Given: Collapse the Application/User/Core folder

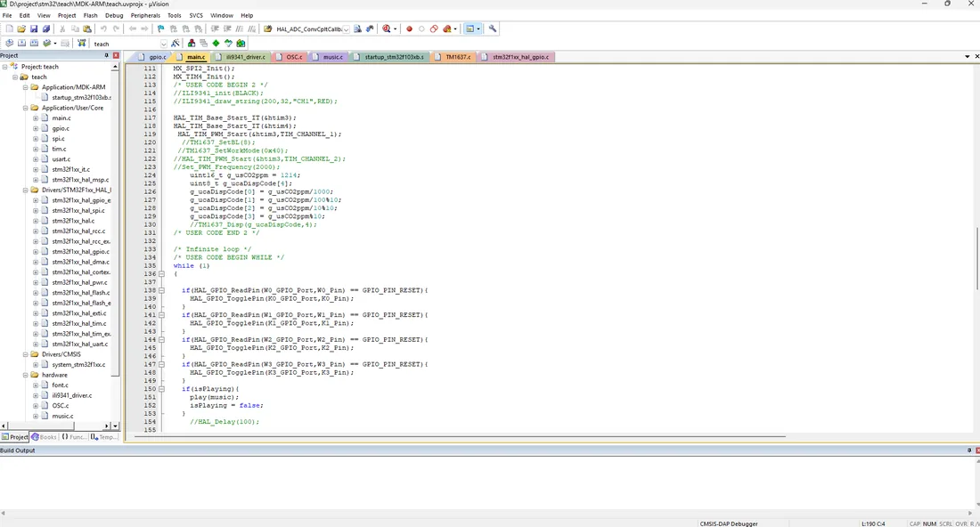Looking at the screenshot, I should (x=26, y=108).
